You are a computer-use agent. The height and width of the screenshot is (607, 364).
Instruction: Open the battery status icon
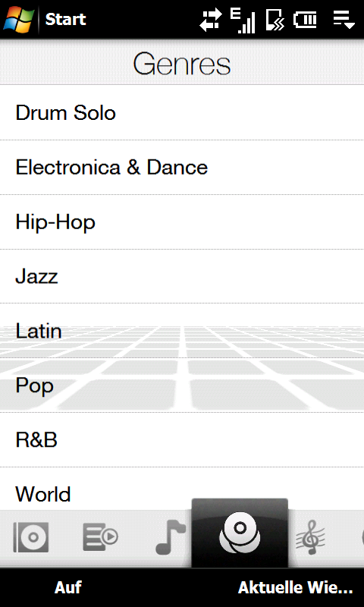[x=305, y=20]
